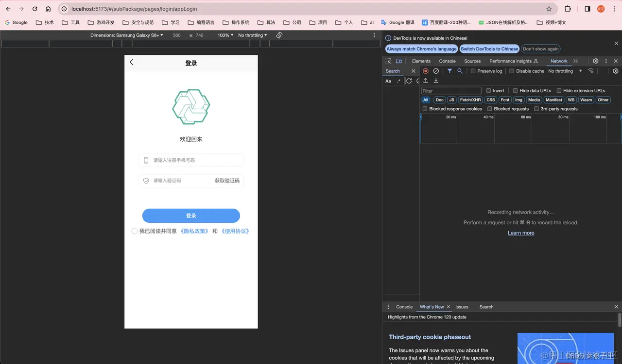This screenshot has height=364, width=622.
Task: Toggle the device toolbar icon in DevTools
Action: (x=399, y=61)
